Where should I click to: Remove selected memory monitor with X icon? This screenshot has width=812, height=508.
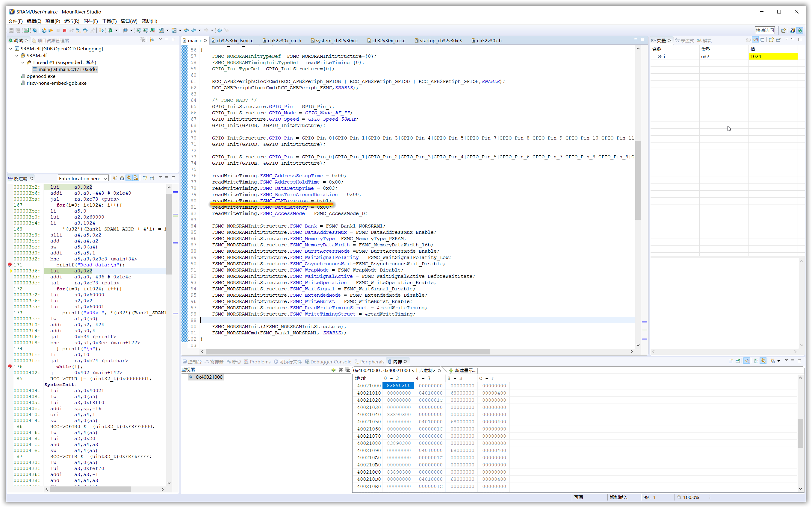pos(341,370)
